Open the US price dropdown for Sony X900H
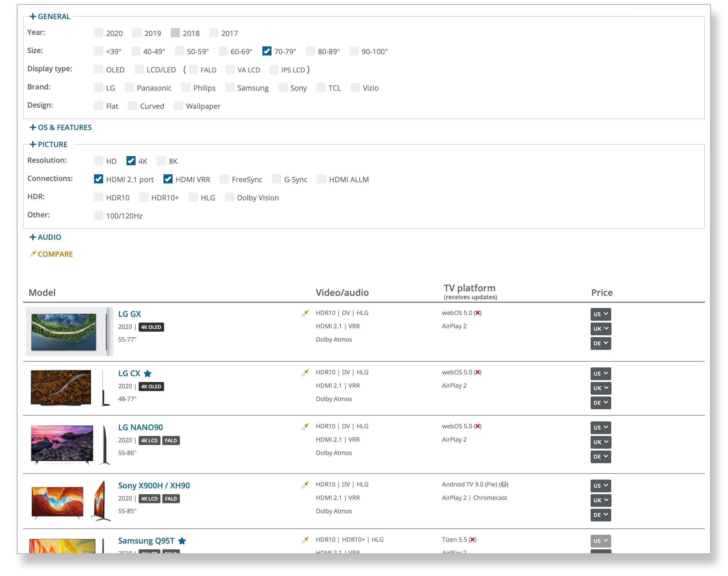The height and width of the screenshot is (576, 728). pos(601,486)
